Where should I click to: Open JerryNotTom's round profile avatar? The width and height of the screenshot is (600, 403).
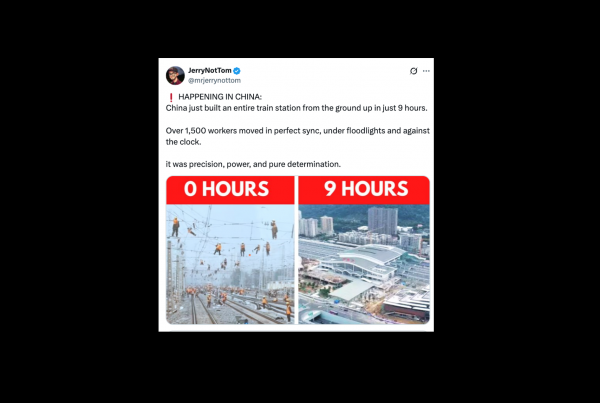click(175, 75)
